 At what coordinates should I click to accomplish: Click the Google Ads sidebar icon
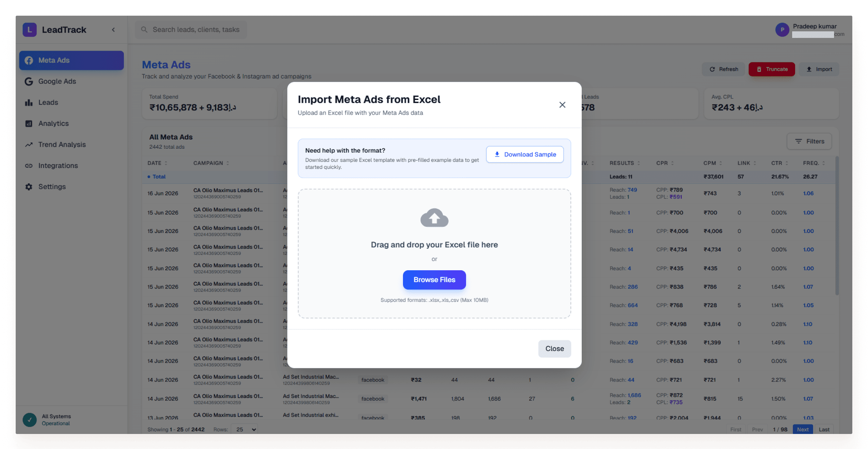click(29, 81)
